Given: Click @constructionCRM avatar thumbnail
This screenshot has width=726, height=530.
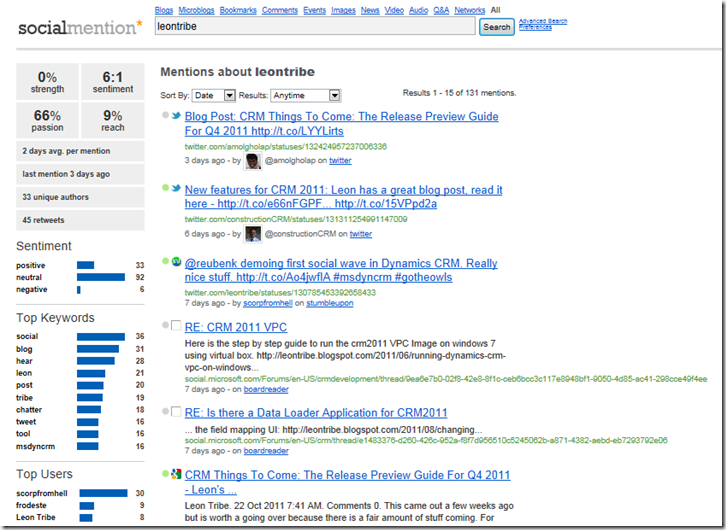Looking at the screenshot, I should [x=253, y=234].
